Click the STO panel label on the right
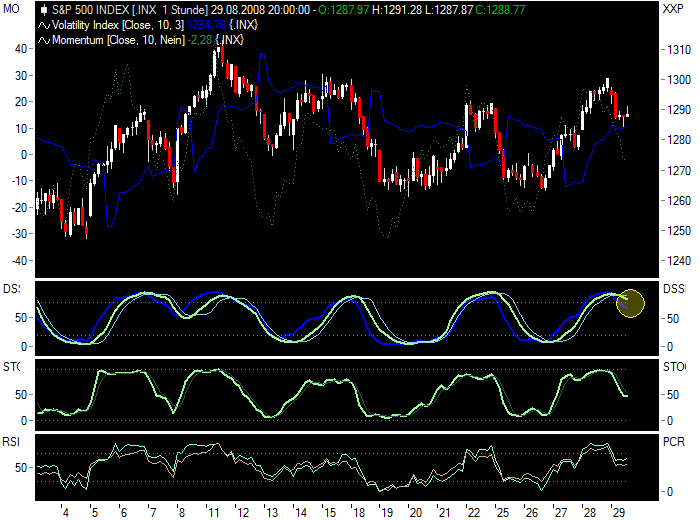 674,367
